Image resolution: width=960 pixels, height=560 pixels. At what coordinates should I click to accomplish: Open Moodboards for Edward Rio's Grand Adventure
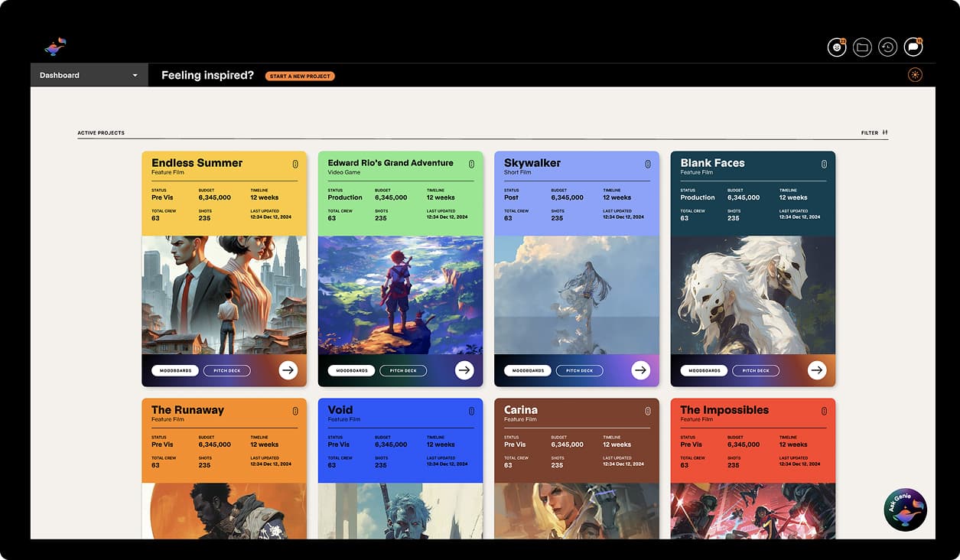click(352, 370)
